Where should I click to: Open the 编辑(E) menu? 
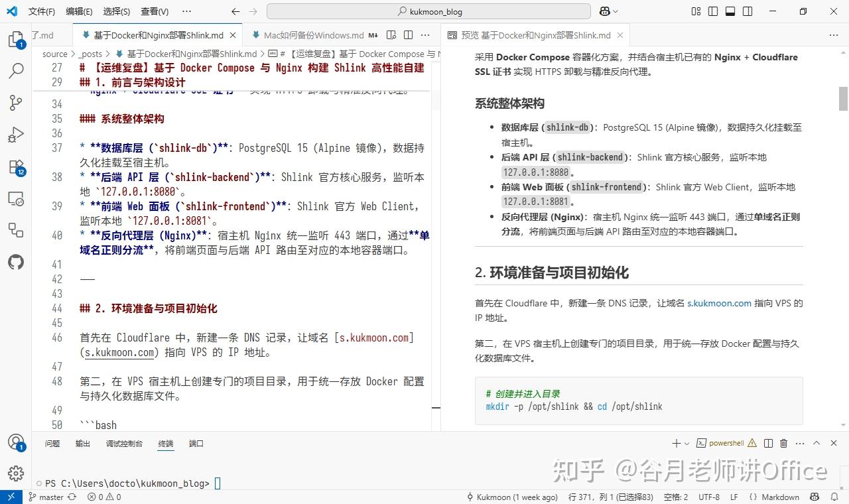point(80,11)
